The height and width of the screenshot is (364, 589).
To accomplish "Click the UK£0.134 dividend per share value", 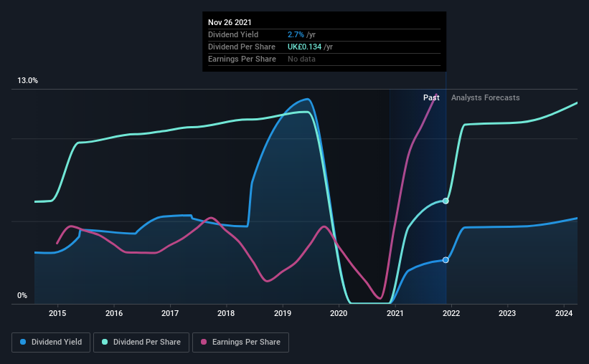I will [305, 47].
